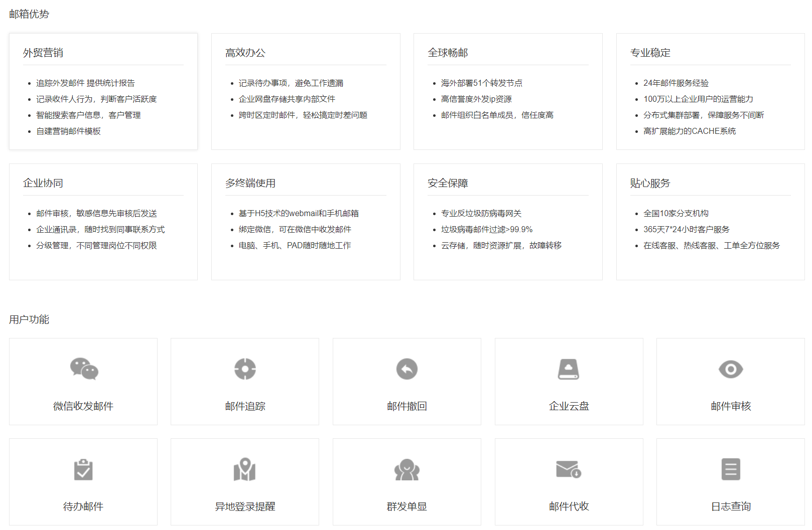Select the 邮件追踪 crosshair icon
Screen dimensions: 812x530
pos(245,369)
